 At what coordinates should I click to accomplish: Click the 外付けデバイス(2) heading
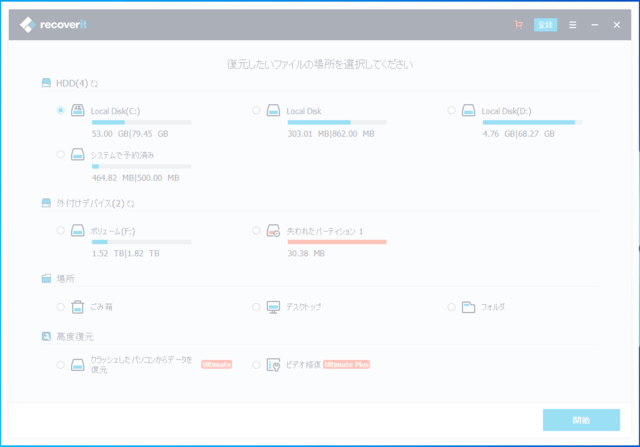click(x=90, y=203)
